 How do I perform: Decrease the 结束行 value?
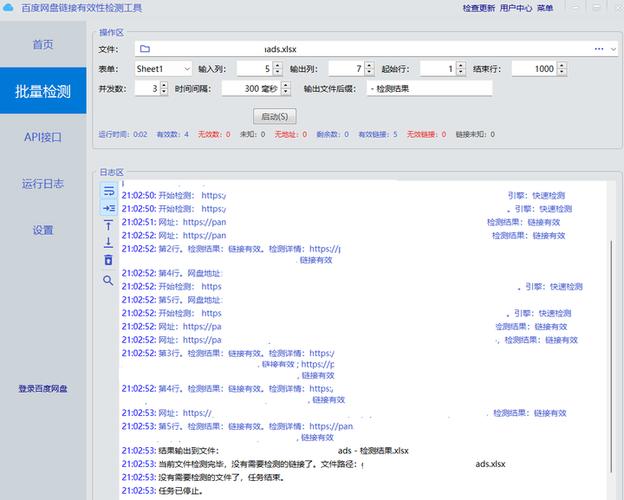click(x=562, y=72)
